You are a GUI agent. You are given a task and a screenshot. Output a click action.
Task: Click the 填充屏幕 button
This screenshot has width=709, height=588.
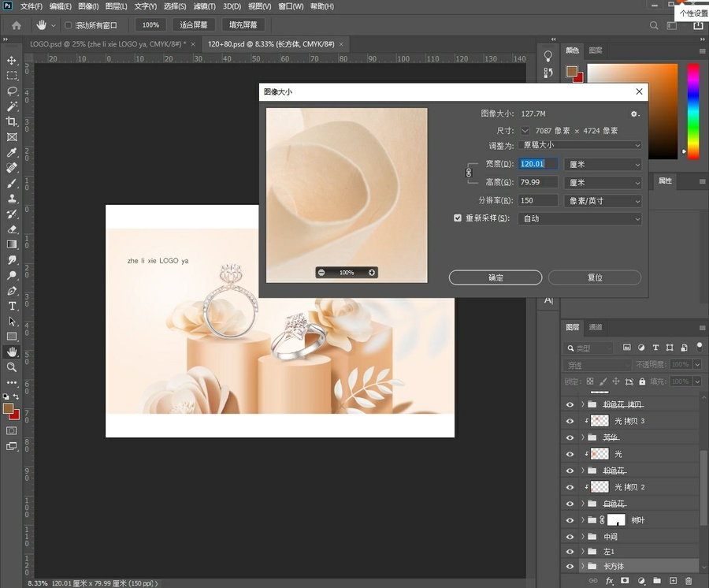243,25
